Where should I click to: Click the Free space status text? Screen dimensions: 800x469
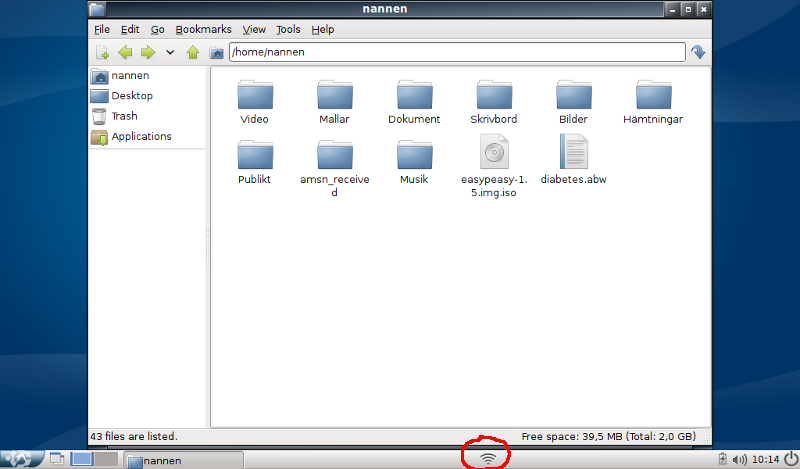609,436
